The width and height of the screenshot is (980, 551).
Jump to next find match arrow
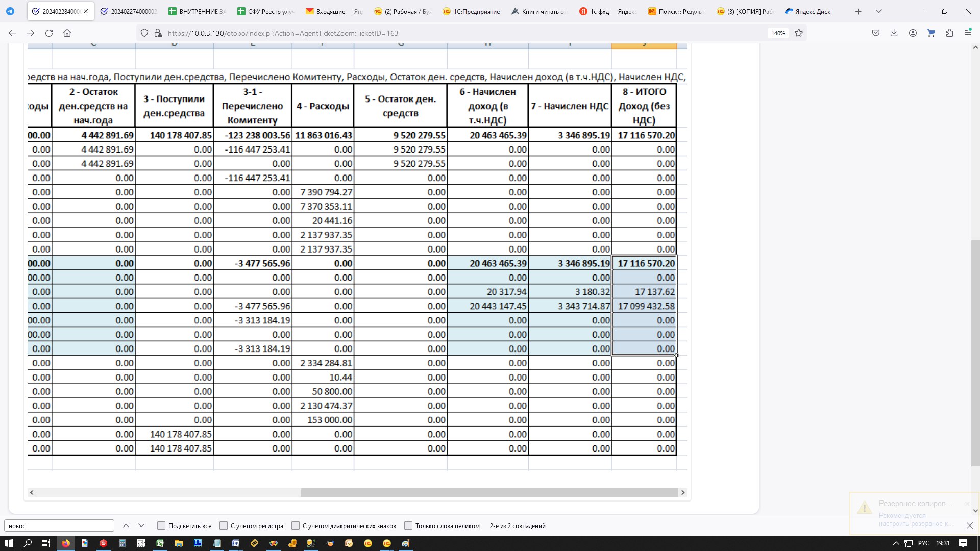[x=141, y=525]
